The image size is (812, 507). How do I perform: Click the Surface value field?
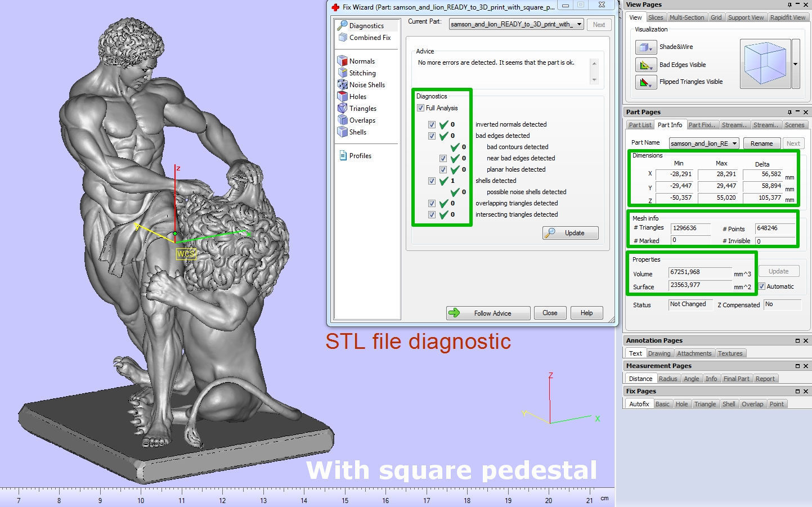pos(700,285)
